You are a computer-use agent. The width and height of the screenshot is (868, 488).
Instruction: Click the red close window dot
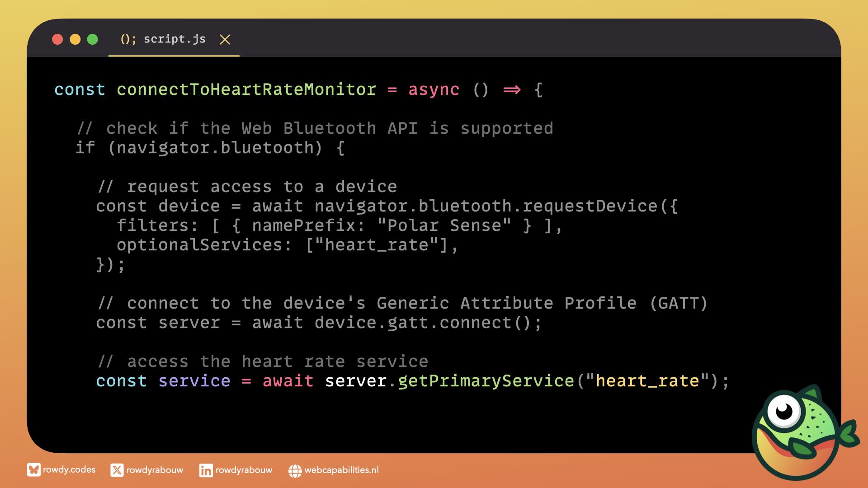click(57, 39)
